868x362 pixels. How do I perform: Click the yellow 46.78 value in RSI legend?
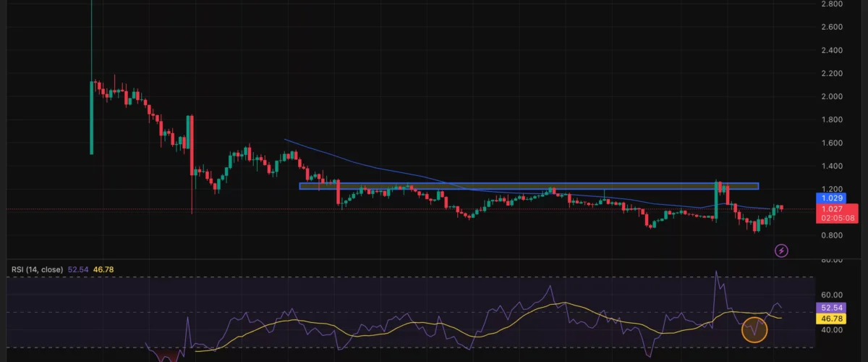point(104,270)
